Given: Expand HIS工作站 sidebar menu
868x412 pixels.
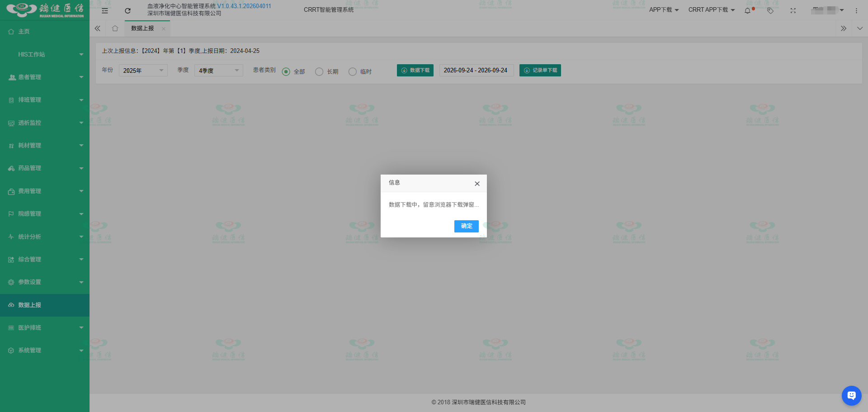Looking at the screenshot, I should [x=45, y=55].
